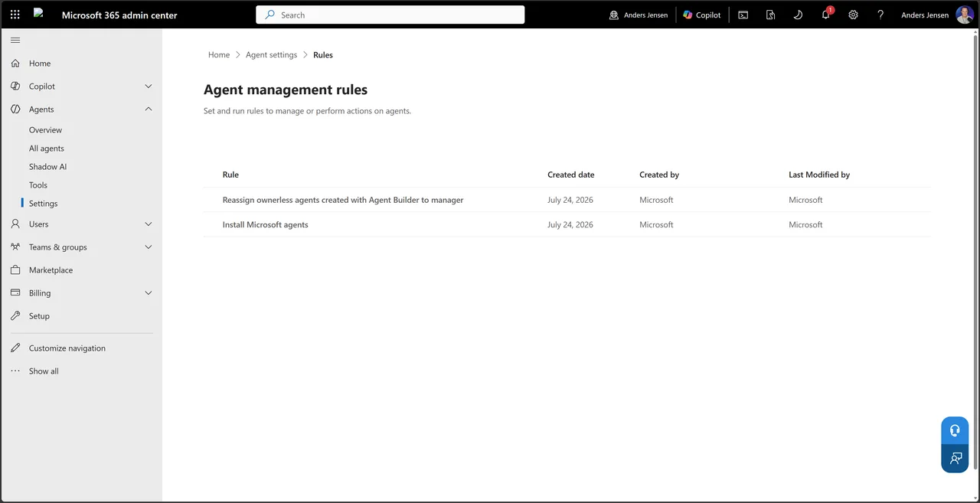This screenshot has width=980, height=503.
Task: Click the Anders Jensen organization button in header
Action: point(639,15)
